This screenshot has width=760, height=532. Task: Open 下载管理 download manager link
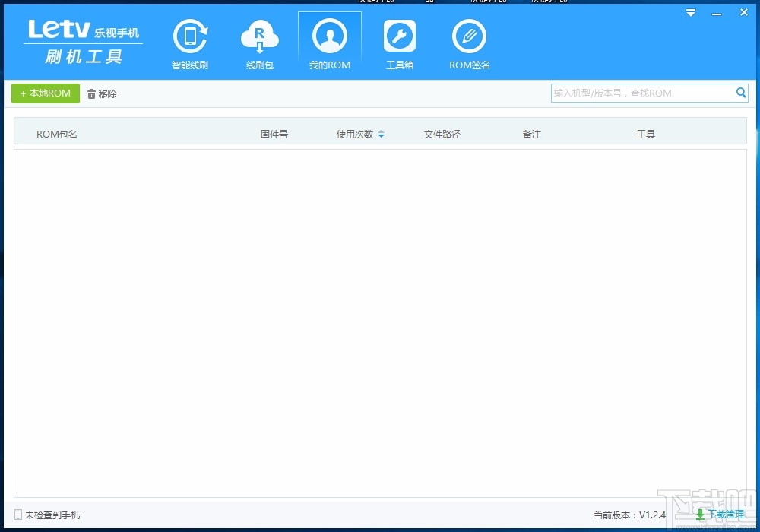(x=720, y=515)
